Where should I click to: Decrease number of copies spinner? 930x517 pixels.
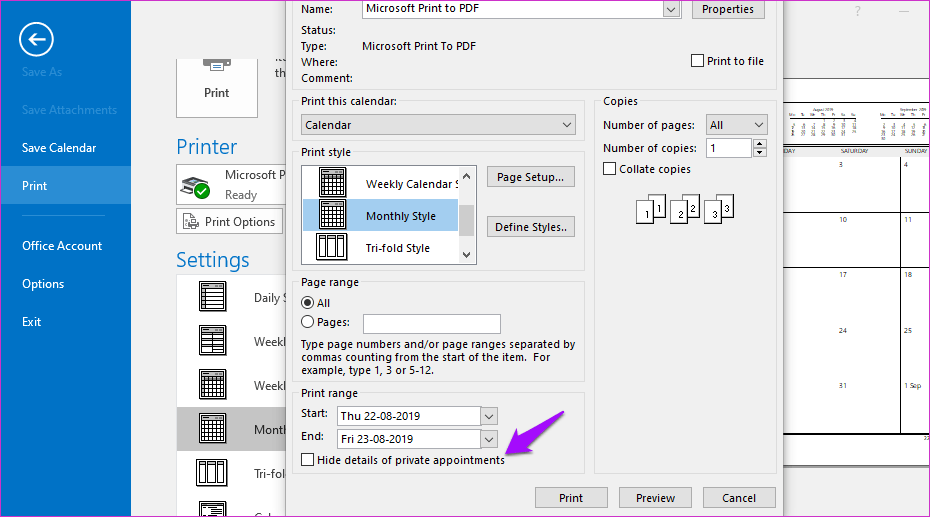point(760,152)
